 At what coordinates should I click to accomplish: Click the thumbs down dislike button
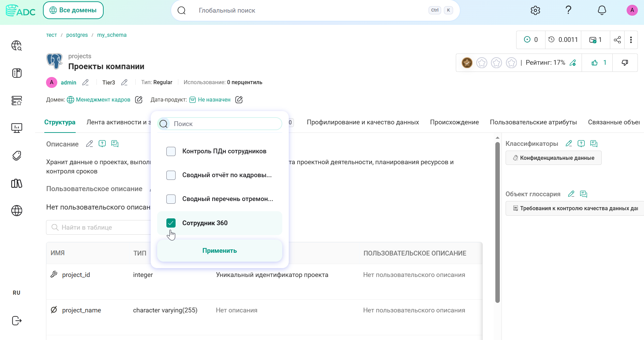tap(625, 63)
